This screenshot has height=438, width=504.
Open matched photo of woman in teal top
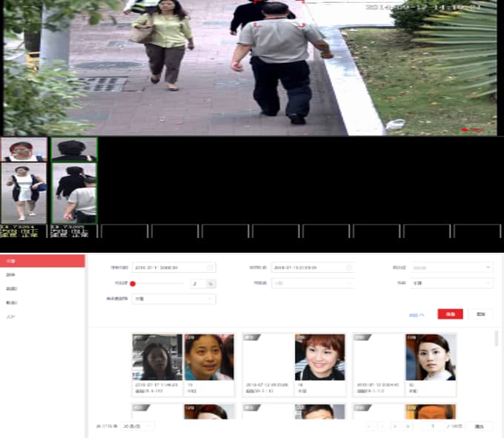click(209, 357)
